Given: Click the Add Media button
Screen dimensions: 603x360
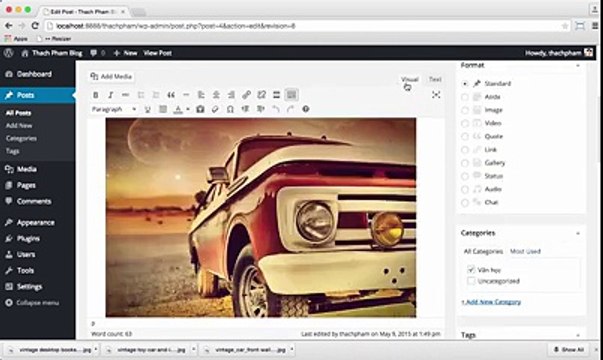Looking at the screenshot, I should 112,77.
